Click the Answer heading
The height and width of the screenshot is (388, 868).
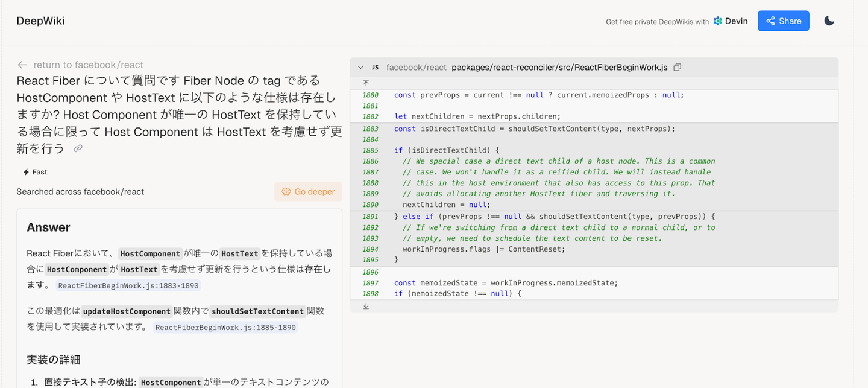(48, 227)
